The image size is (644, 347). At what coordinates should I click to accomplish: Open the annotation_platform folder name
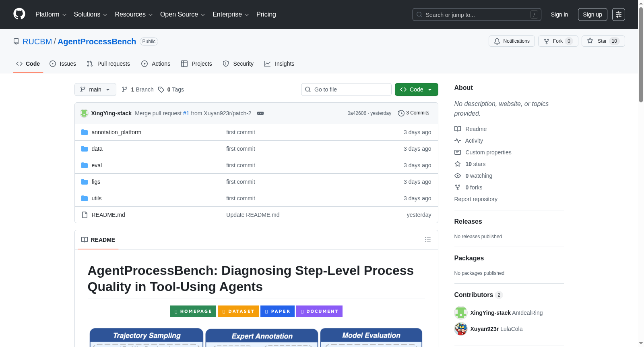click(x=116, y=132)
